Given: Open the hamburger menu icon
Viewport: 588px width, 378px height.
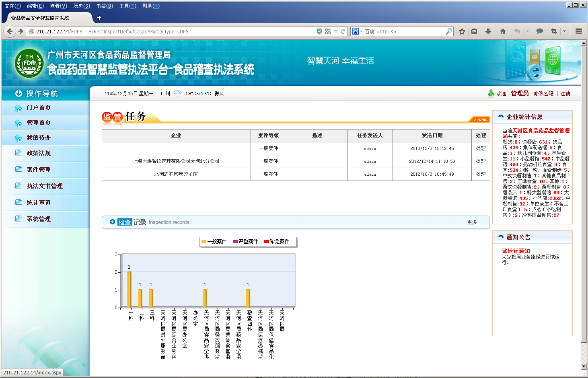Looking at the screenshot, I should (x=579, y=31).
